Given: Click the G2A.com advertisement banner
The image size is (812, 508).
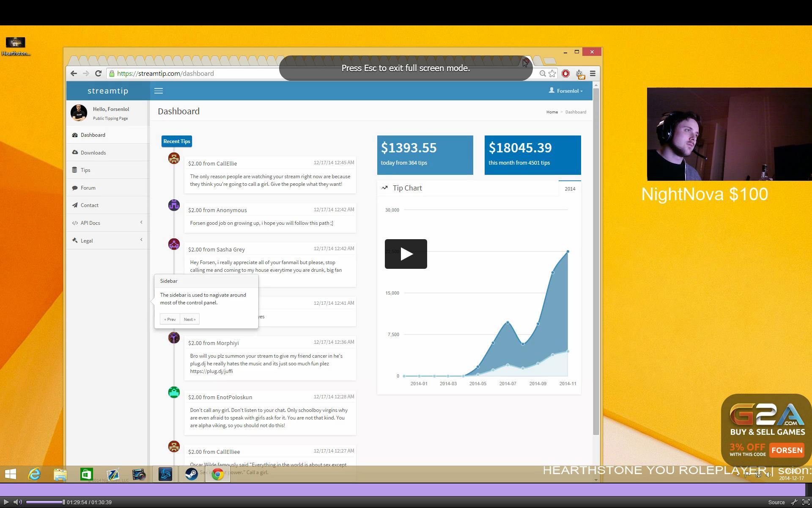Looking at the screenshot, I should 766,430.
